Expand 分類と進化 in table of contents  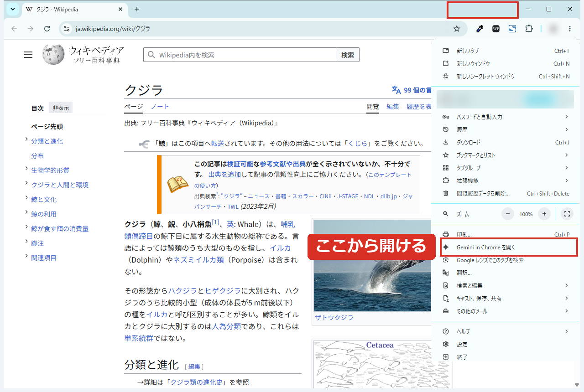click(26, 140)
